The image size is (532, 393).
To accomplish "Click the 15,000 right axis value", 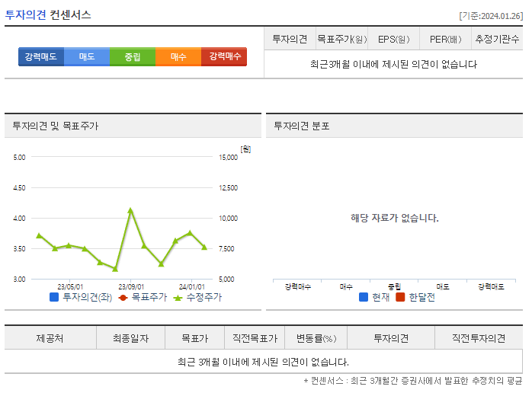I will point(229,158).
